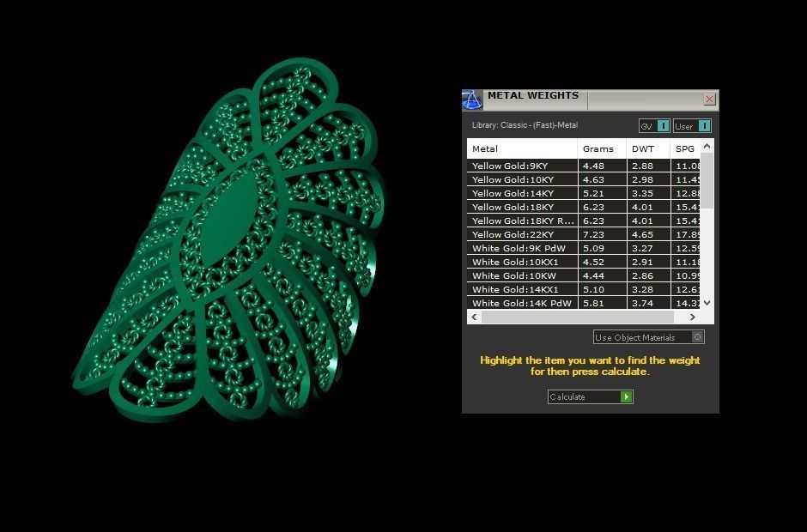Click the Metal Weights cone logo icon
Image resolution: width=807 pixels, height=532 pixels.
(472, 100)
